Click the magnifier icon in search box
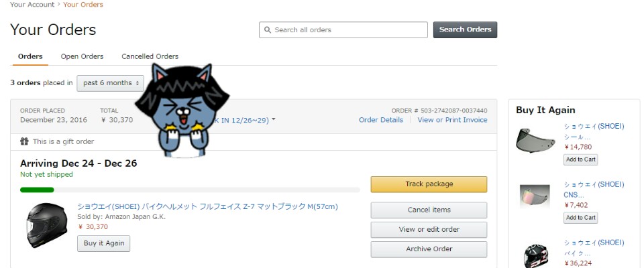Screen dimensions: 644x268 click(x=268, y=30)
